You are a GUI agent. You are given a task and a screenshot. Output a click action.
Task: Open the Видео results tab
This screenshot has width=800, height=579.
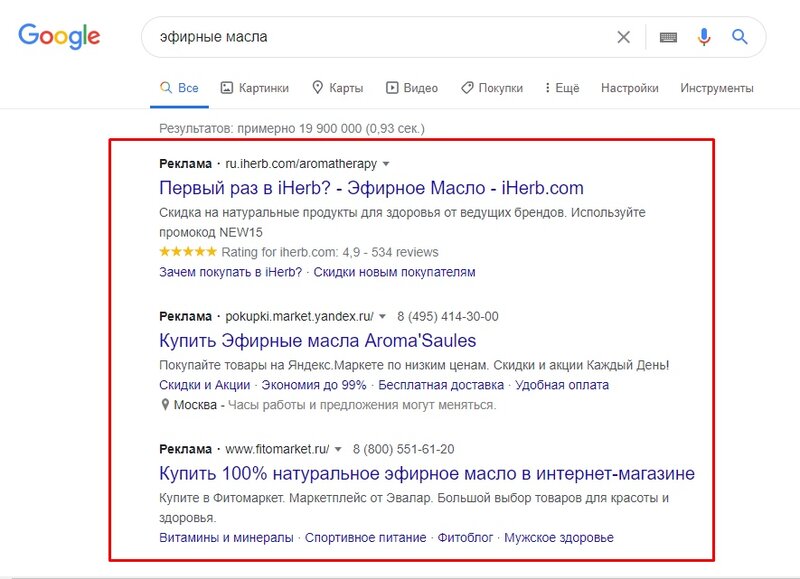(412, 88)
